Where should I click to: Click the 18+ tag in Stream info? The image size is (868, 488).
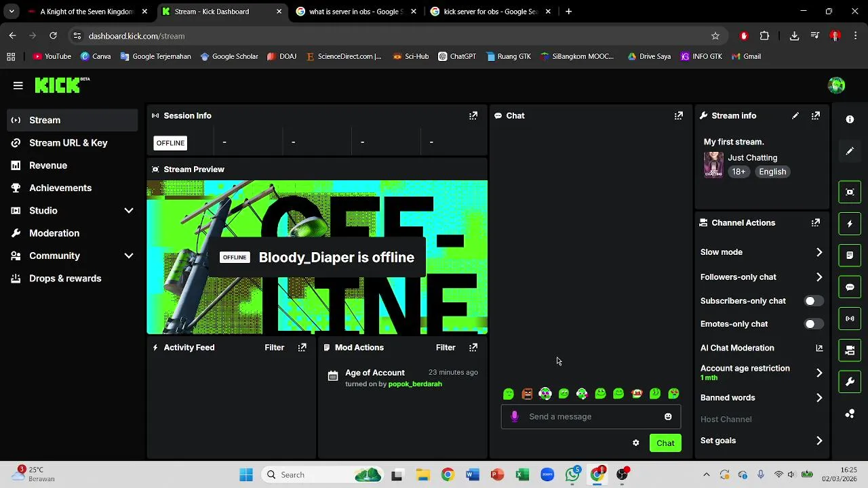[x=738, y=172]
